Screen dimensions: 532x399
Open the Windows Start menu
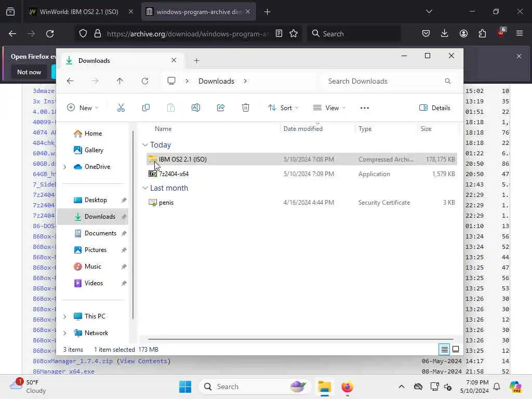coord(185,387)
